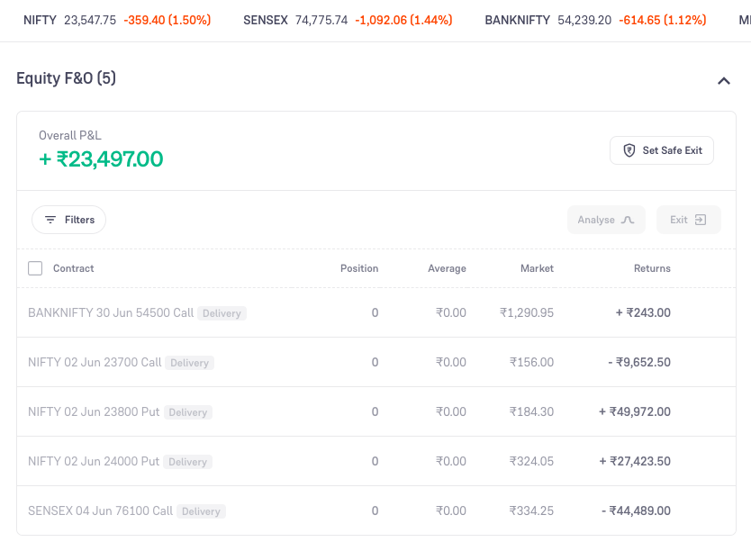This screenshot has width=751, height=560.
Task: Click market price ₹156.00
Action: click(531, 362)
